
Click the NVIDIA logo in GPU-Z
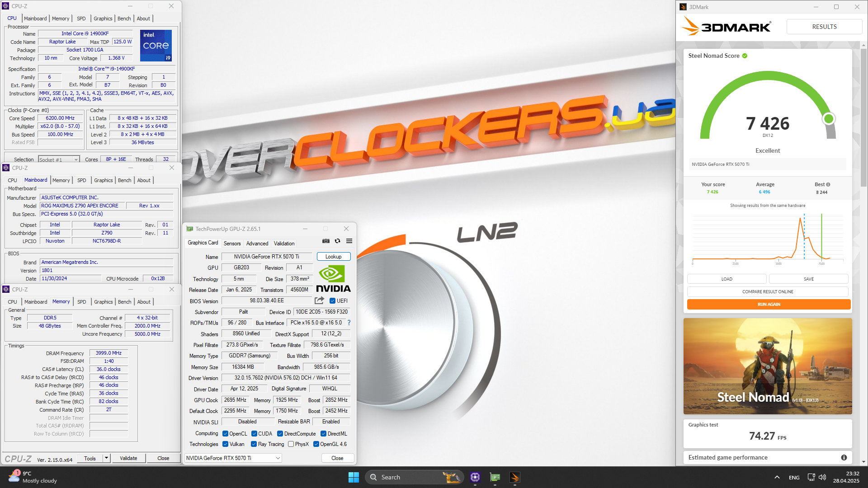[x=333, y=278]
